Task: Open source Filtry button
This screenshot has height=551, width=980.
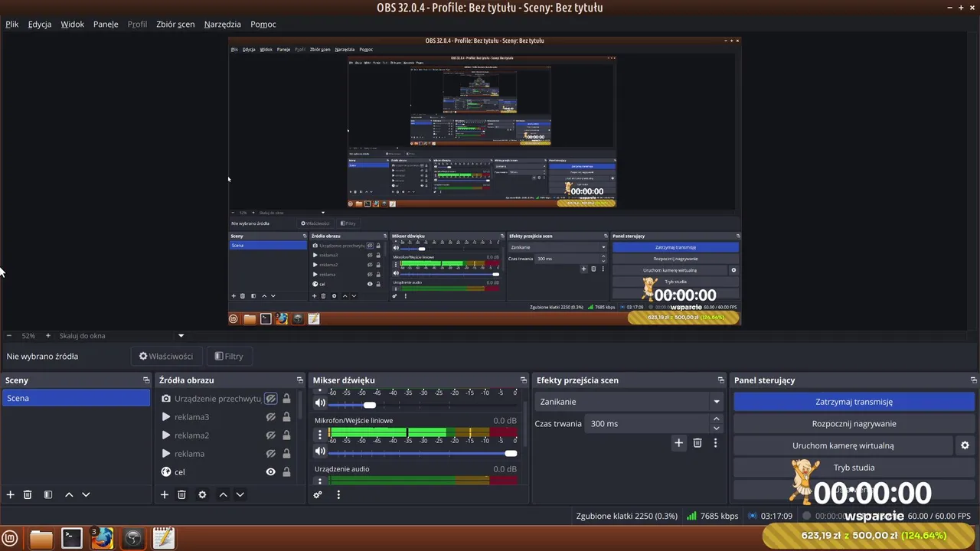Action: [x=229, y=357]
